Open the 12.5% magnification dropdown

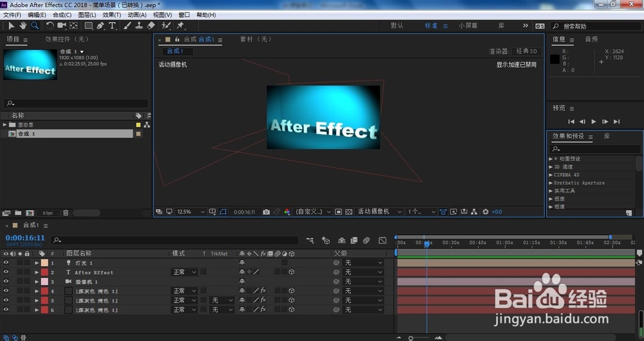pyautogui.click(x=191, y=212)
